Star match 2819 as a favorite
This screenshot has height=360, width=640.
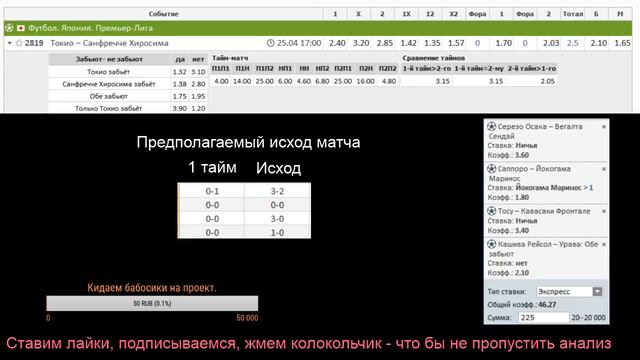pos(19,43)
